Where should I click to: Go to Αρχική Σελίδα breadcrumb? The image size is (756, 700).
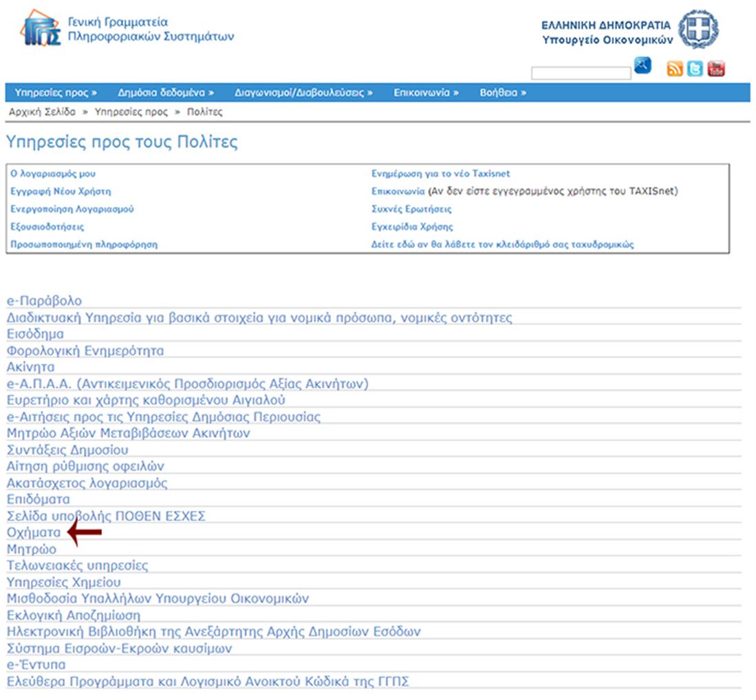(41, 112)
